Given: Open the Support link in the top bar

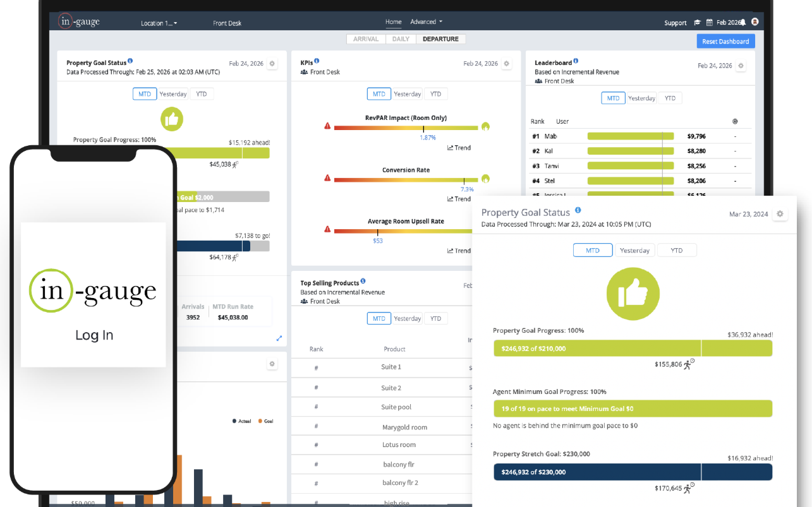Looking at the screenshot, I should coord(676,23).
